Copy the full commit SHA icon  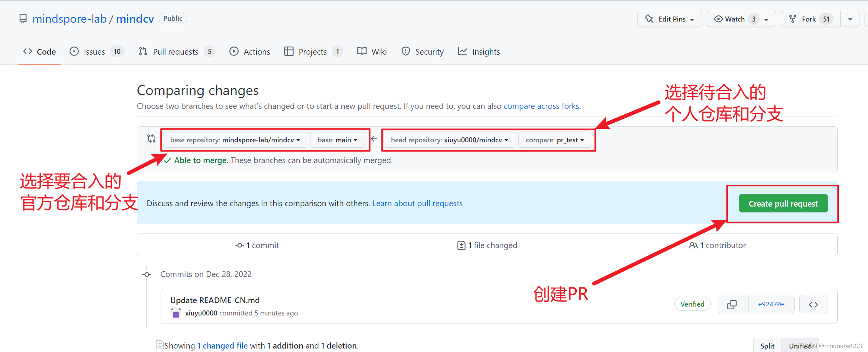pos(732,304)
